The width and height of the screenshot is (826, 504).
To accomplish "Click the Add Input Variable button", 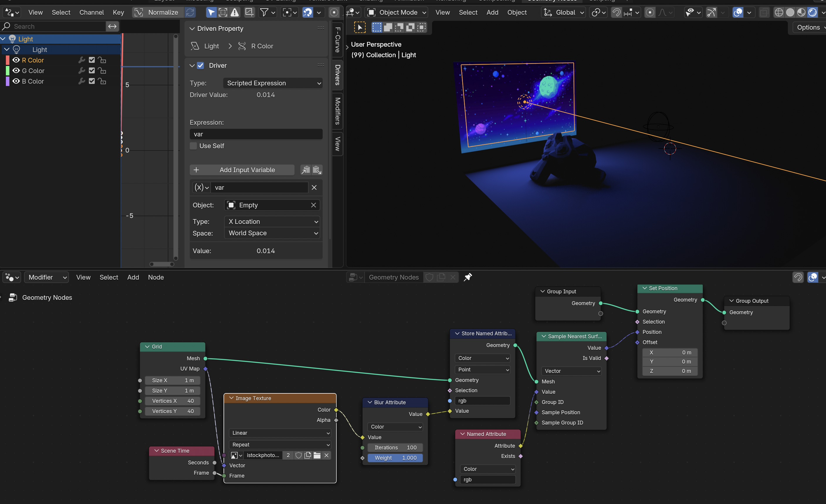I will (x=242, y=170).
